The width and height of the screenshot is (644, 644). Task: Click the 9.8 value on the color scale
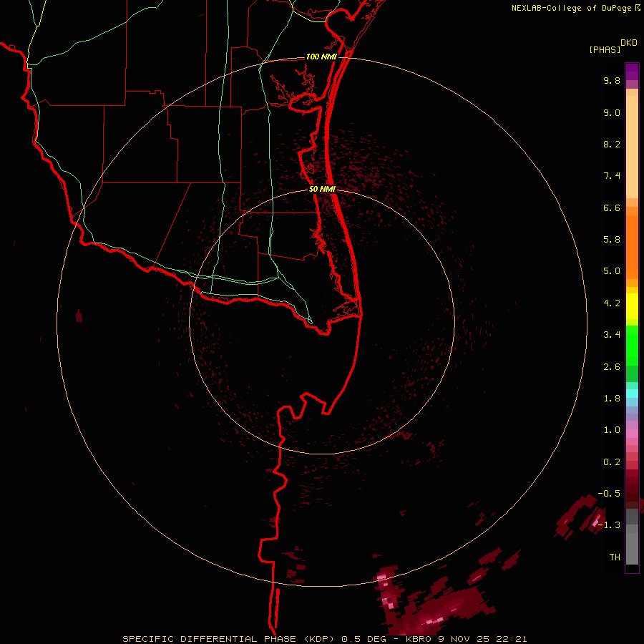click(612, 80)
